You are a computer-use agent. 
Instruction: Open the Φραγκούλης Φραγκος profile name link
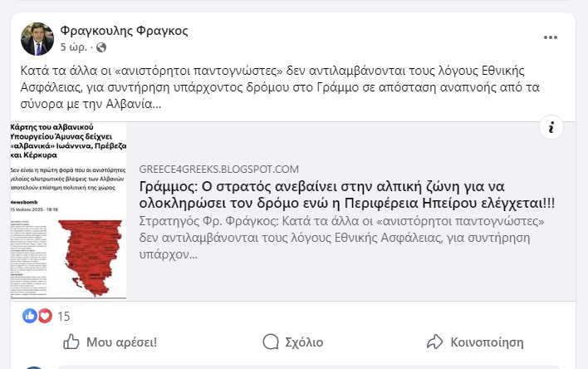[125, 31]
